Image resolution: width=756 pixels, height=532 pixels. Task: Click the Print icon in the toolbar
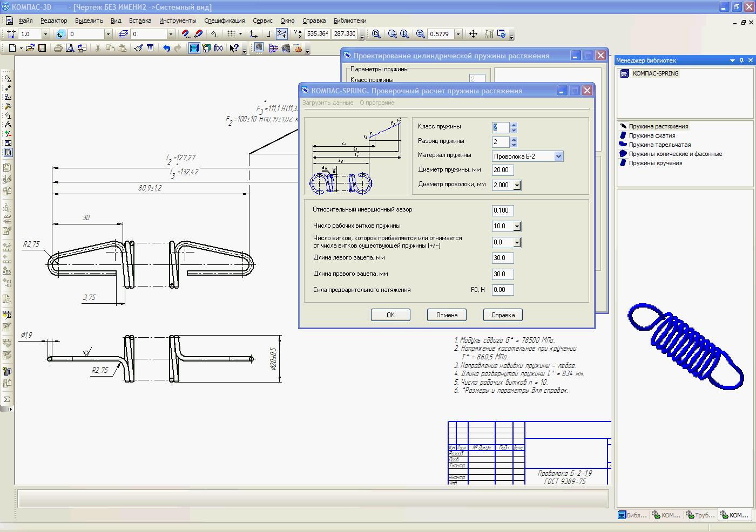pos(58,48)
